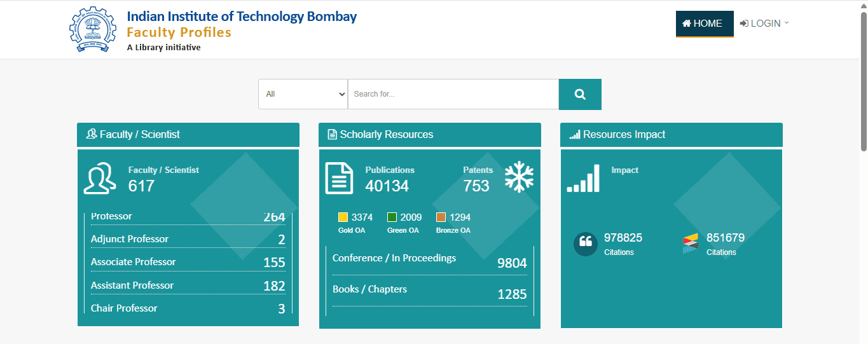Screen dimensions: 868x344
Task: Click the Faculty / Scientist people icon
Action: coord(100,178)
